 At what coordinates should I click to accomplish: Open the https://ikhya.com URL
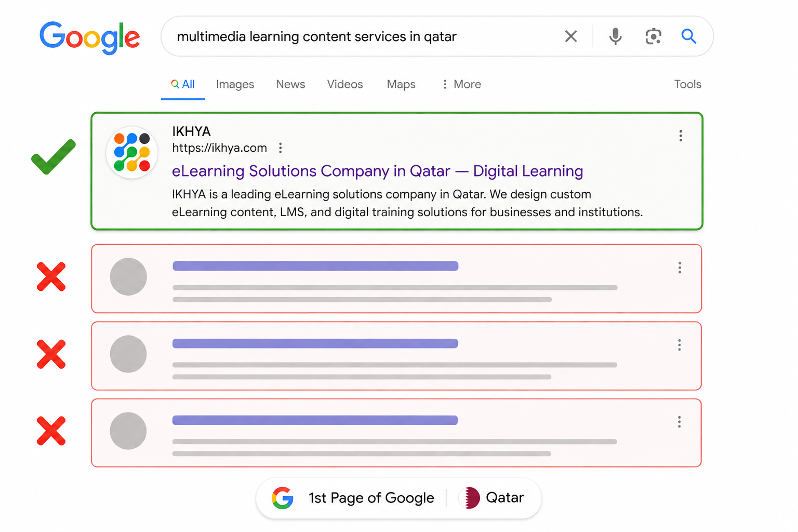click(x=219, y=148)
